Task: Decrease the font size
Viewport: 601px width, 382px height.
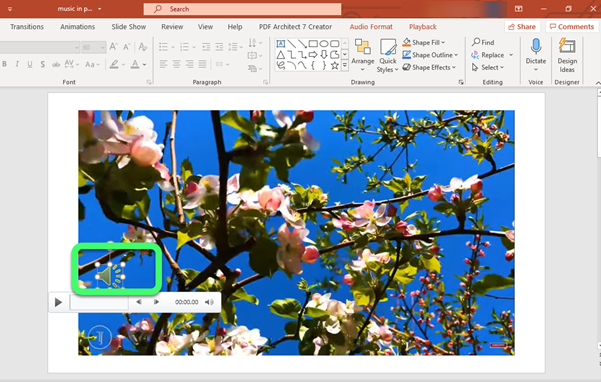Action: pos(126,47)
